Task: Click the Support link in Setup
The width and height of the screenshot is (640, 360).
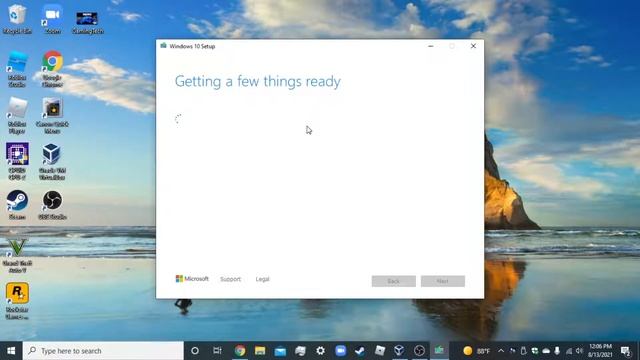Action: click(230, 279)
